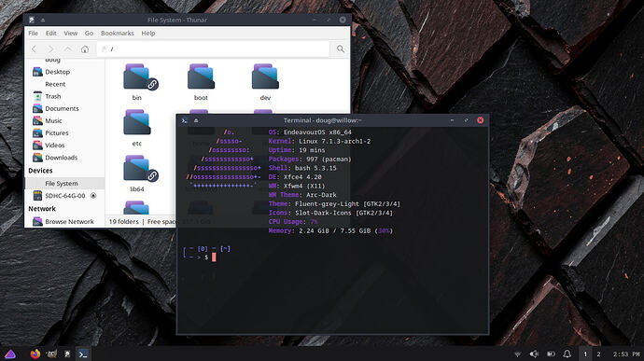Viewport: 644px width, 361px height.
Task: Launch GIMP from the panel
Action: click(51, 354)
